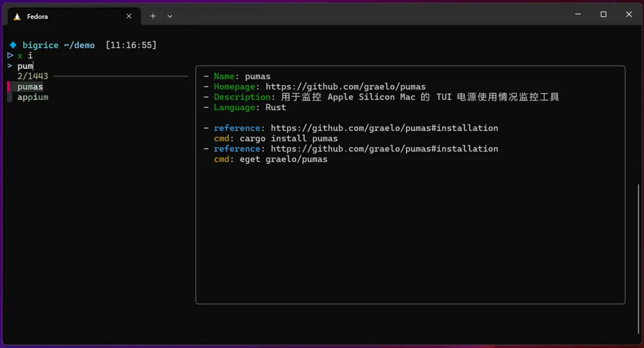The height and width of the screenshot is (348, 644).
Task: Close the terminal window
Action: coord(629,15)
